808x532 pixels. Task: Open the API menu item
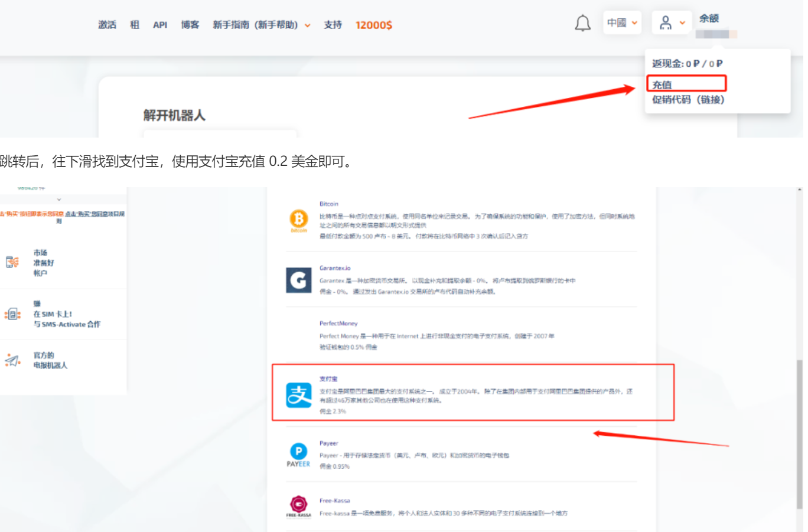160,25
